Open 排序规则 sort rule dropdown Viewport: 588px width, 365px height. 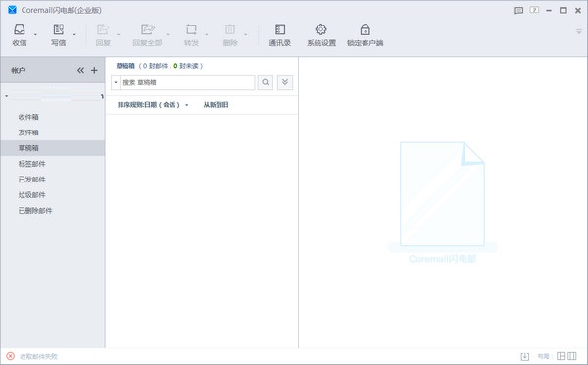pos(153,105)
